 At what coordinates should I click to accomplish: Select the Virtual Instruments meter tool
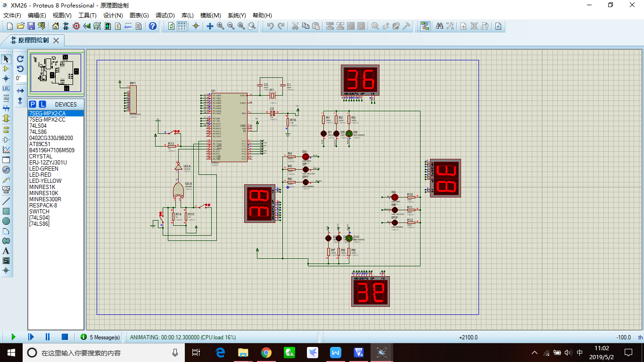coord(6,190)
